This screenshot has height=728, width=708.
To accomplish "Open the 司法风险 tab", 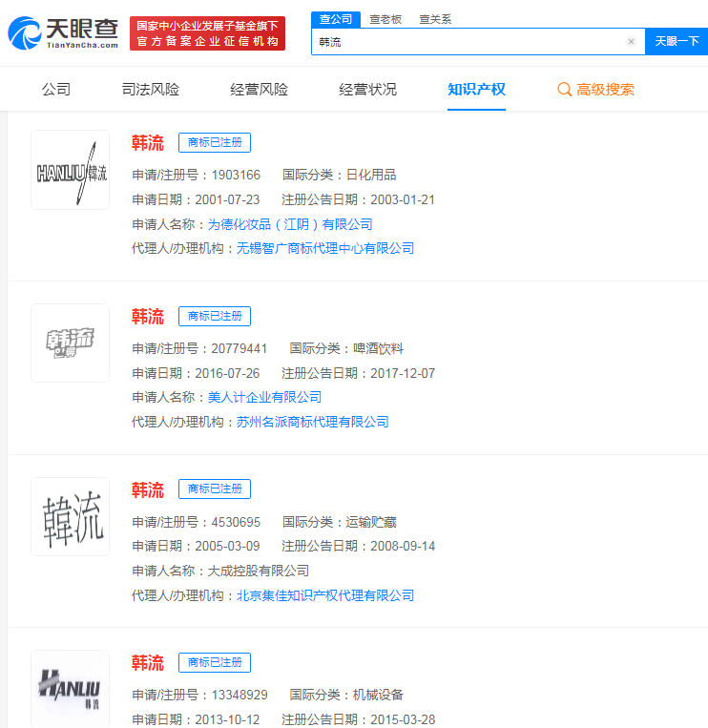I will click(x=151, y=89).
